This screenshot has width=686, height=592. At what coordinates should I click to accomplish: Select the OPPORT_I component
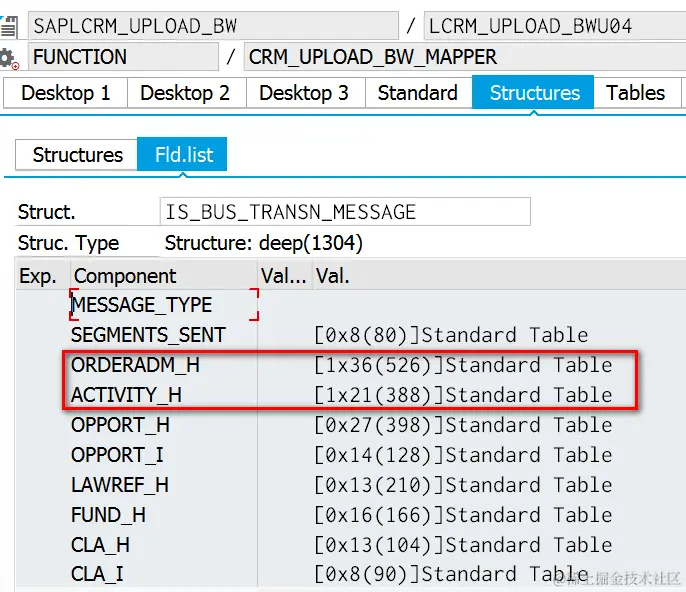(117, 455)
